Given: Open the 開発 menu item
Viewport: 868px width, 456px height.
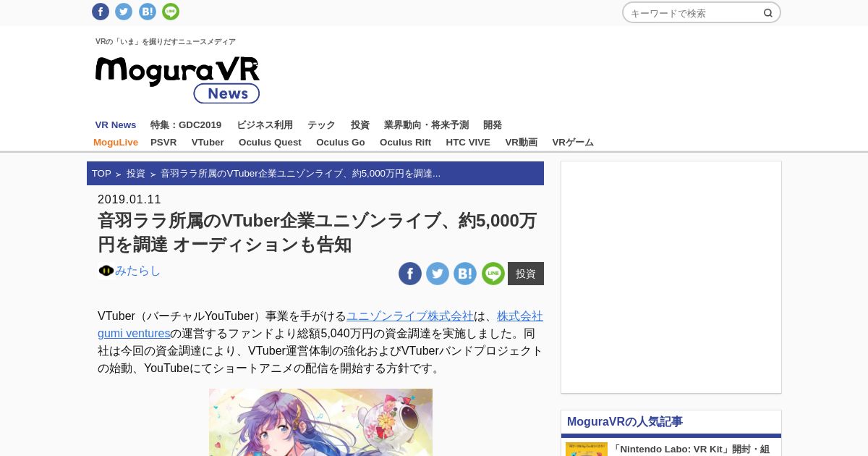Looking at the screenshot, I should [x=493, y=125].
